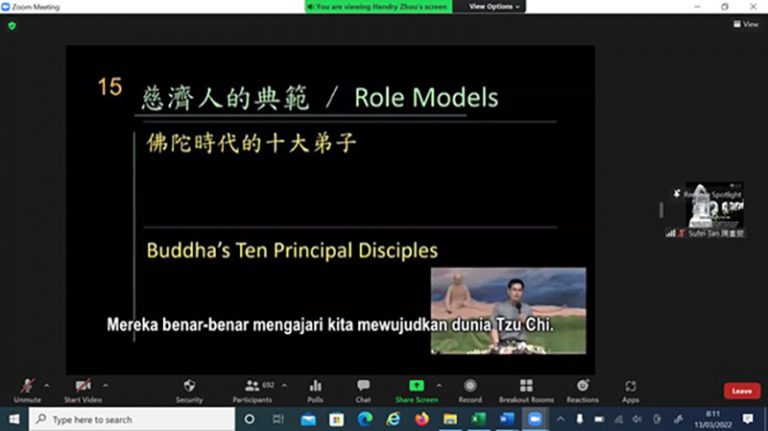Unmute the microphone
Viewport: 768px width, 431px height.
pyautogui.click(x=27, y=390)
